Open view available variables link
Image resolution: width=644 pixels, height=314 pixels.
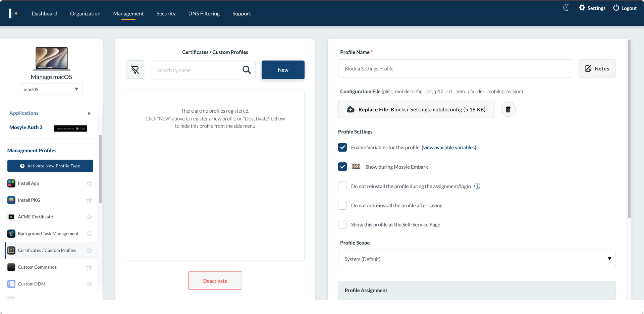449,147
